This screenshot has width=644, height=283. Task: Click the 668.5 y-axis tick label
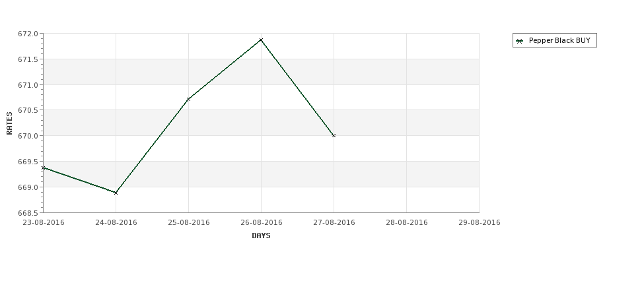tap(28, 213)
